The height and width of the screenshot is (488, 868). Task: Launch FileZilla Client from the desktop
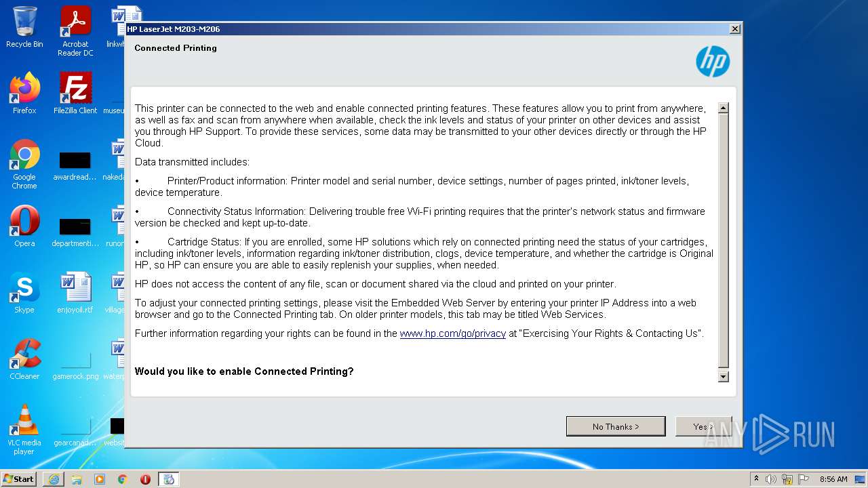coord(75,94)
